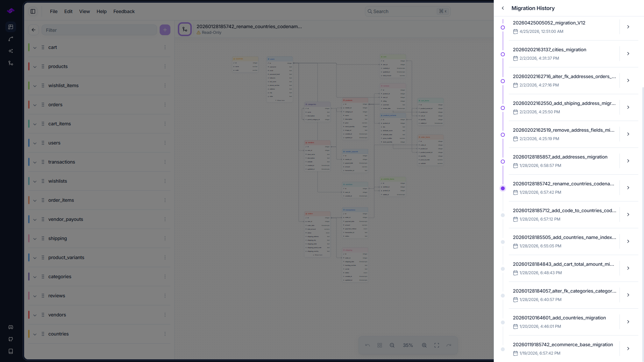Select 20260128184843_add_cart_total_amount migration entry
Viewport: 644px width, 362px height.
click(564, 268)
